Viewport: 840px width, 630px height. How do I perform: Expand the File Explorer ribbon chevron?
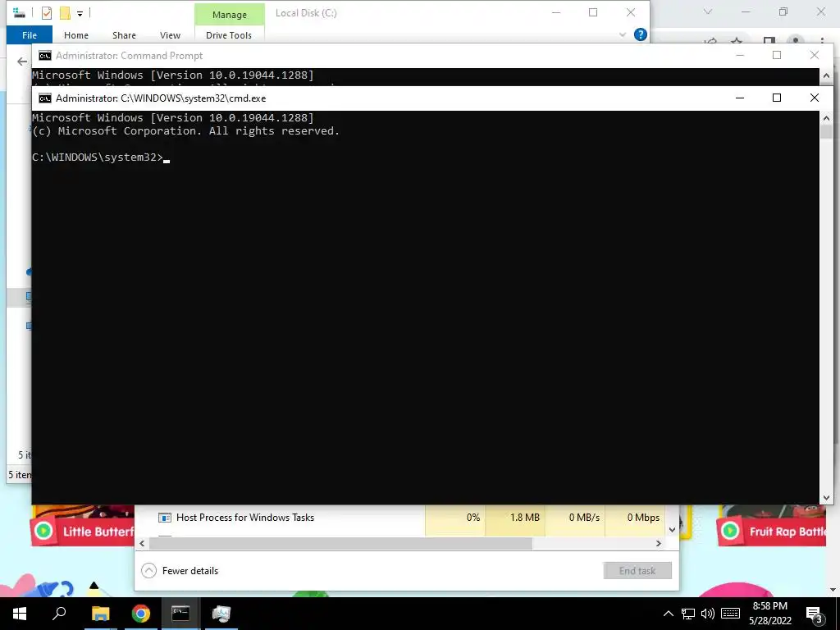click(622, 34)
